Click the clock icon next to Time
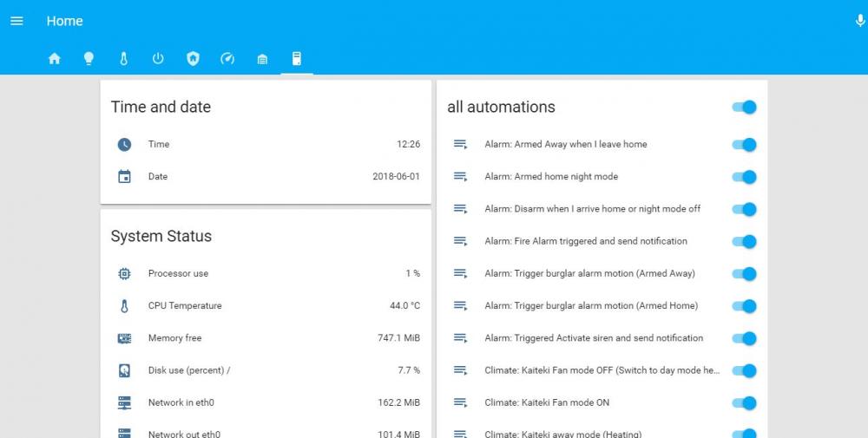868x438 pixels. click(124, 145)
